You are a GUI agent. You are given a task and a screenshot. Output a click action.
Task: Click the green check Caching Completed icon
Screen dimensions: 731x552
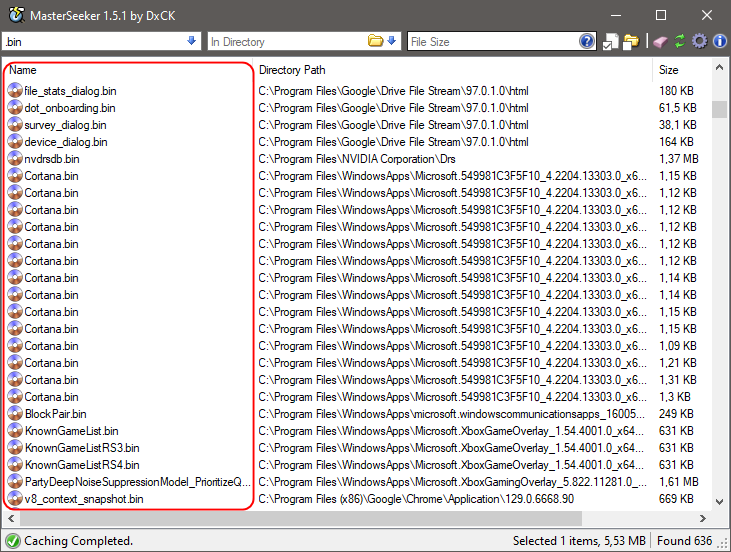(13, 541)
